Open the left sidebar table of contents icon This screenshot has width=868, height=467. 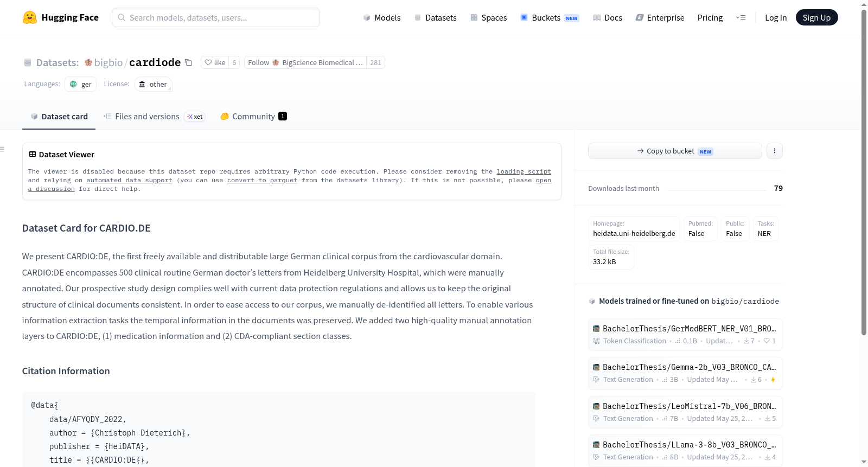click(x=3, y=149)
